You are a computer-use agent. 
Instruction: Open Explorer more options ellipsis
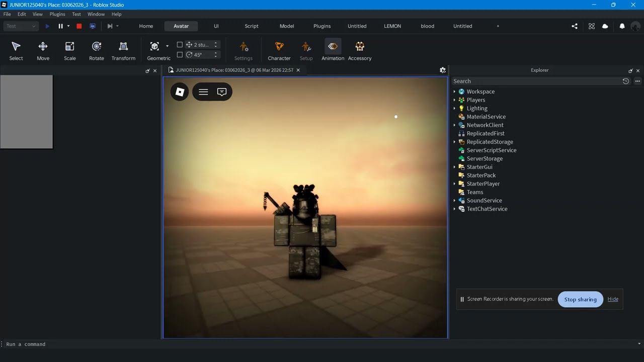637,81
